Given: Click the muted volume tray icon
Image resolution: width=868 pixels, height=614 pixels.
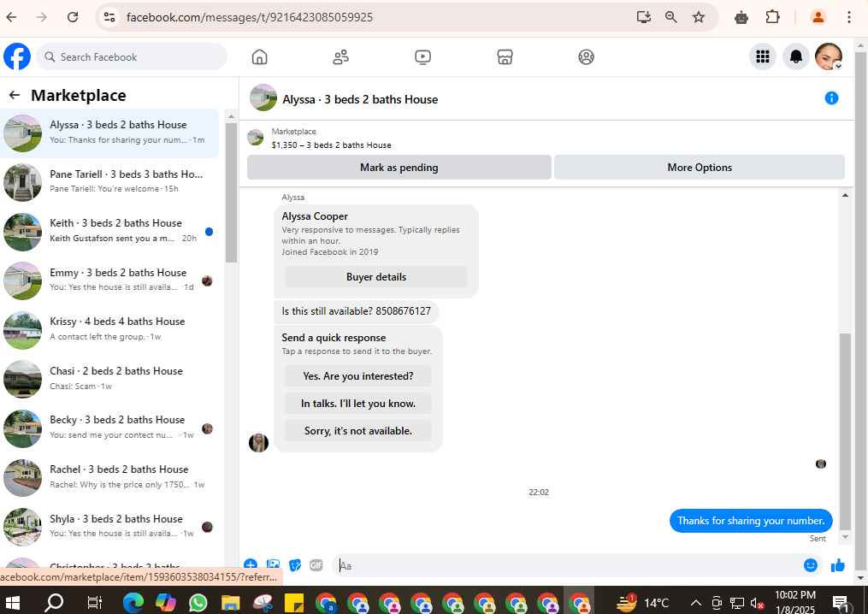Looking at the screenshot, I should [758, 603].
